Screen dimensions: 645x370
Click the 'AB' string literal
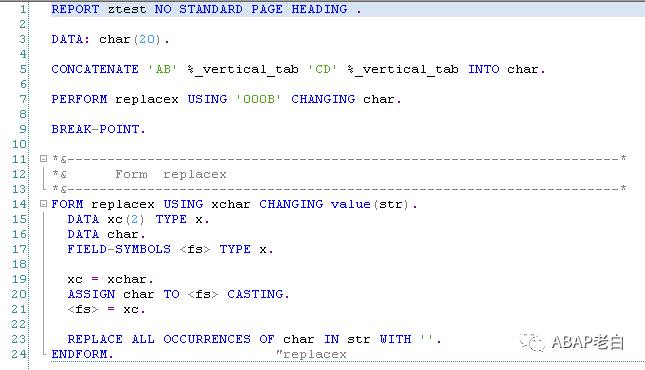[162, 69]
